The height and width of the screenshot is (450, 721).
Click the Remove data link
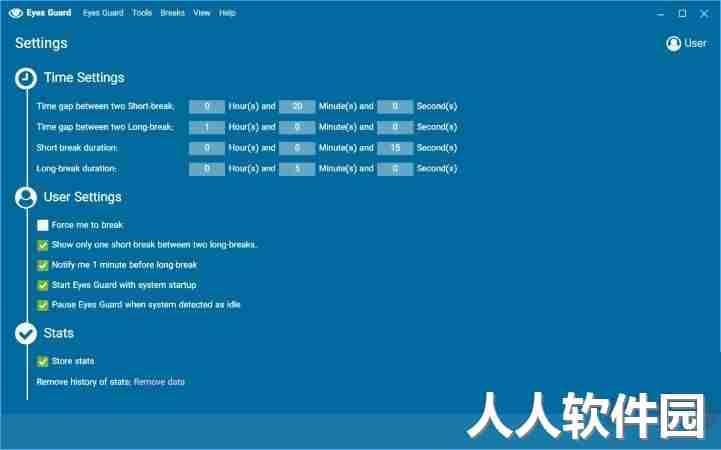[x=159, y=382]
